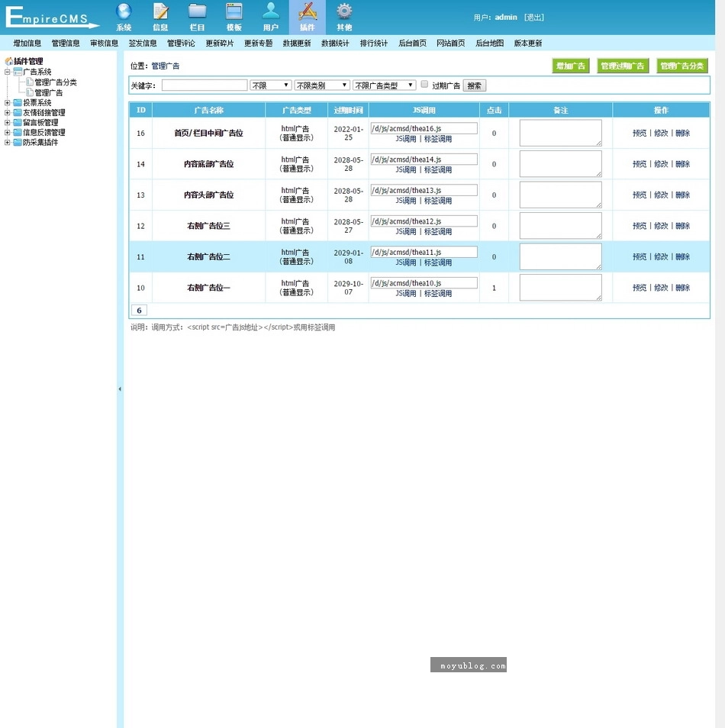725x728 pixels.
Task: Collapse the 广告系统 tree node
Action: (8, 72)
